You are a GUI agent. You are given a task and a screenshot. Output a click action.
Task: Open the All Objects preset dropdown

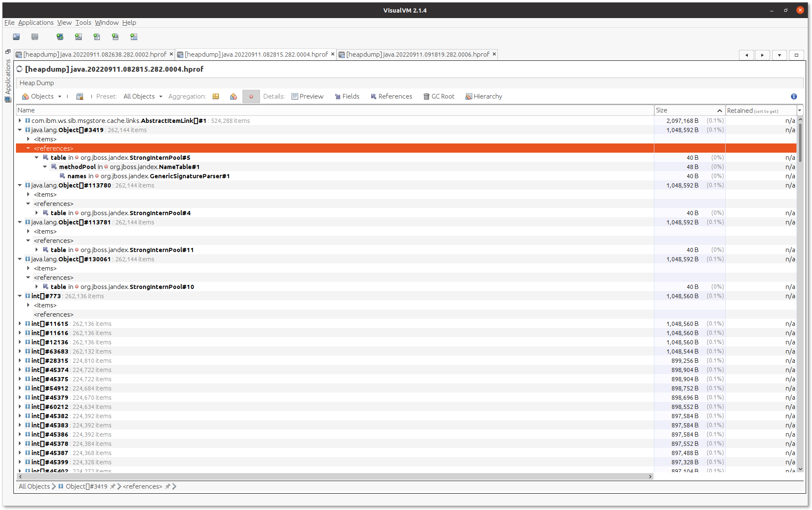tap(143, 96)
